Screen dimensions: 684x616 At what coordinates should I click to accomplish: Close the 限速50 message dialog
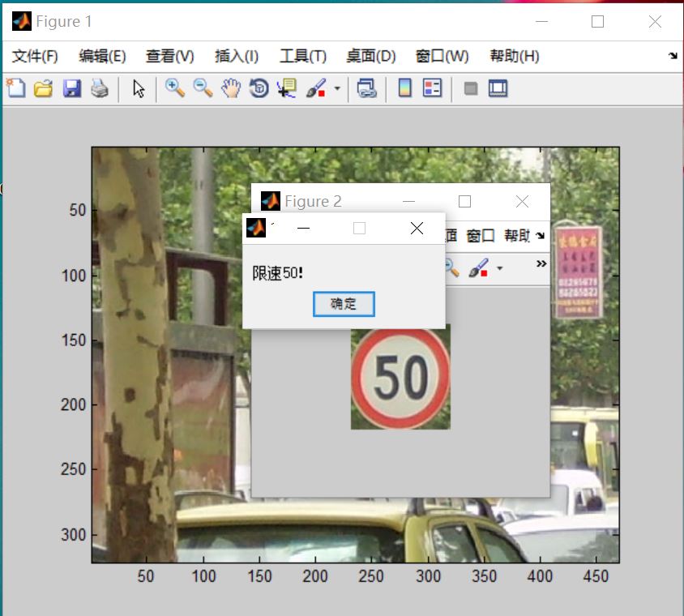(x=417, y=229)
